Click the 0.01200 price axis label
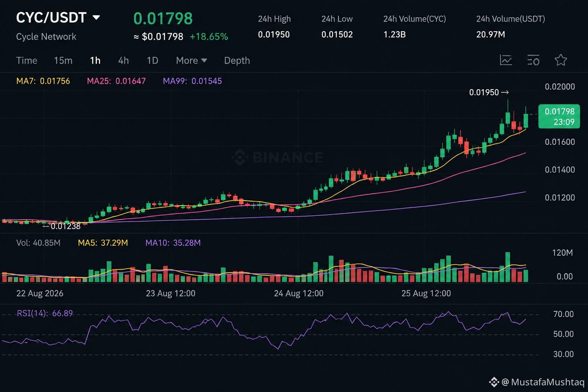 coord(560,198)
